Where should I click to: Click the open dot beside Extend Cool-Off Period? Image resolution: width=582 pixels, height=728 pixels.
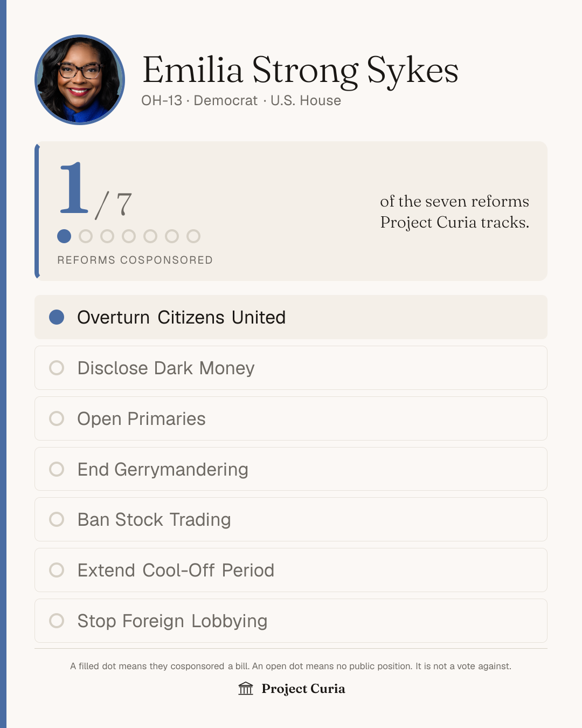(x=57, y=570)
